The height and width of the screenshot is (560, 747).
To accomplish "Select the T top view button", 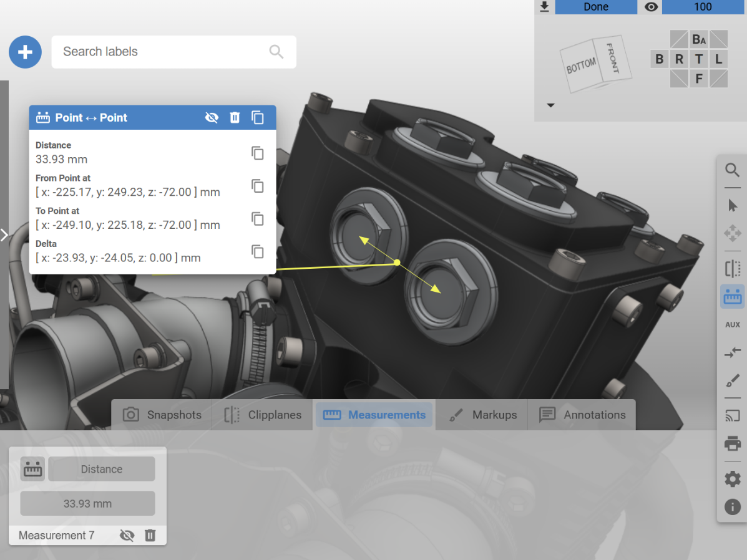I will click(x=698, y=59).
